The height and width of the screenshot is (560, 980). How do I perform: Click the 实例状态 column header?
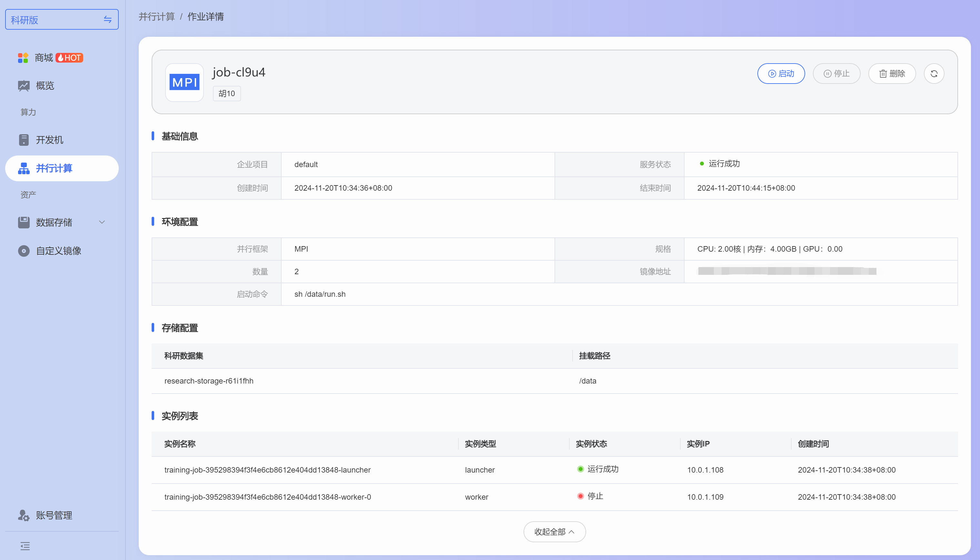click(x=591, y=444)
